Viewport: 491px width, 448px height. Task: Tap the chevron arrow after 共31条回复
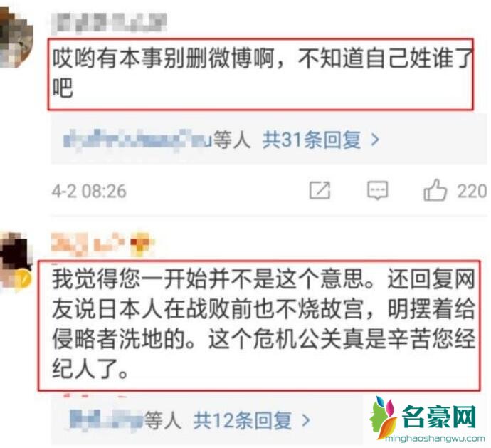(375, 140)
